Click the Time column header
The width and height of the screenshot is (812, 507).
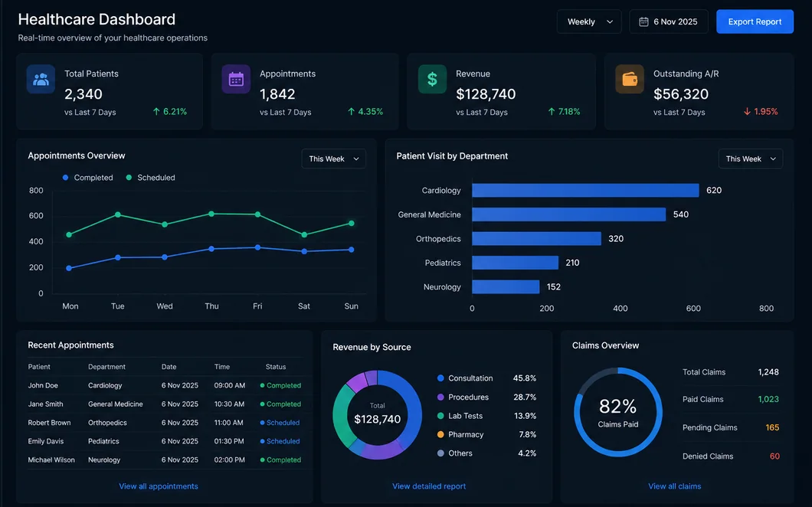tap(222, 367)
